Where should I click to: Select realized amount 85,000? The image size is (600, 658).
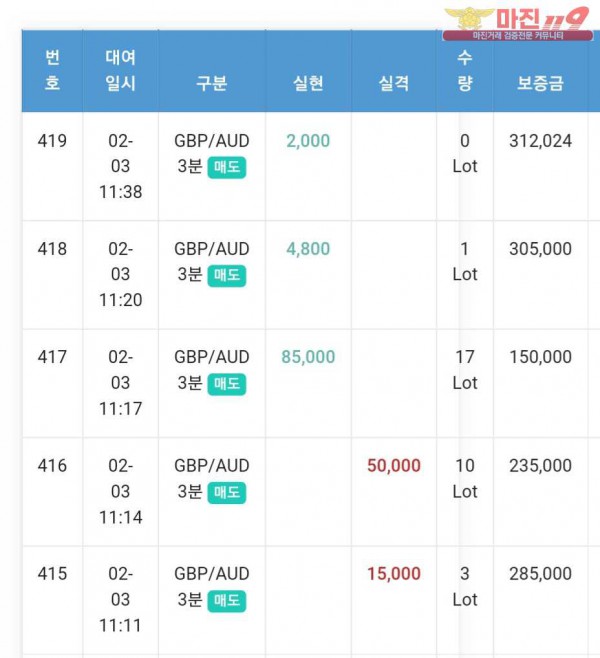click(308, 357)
